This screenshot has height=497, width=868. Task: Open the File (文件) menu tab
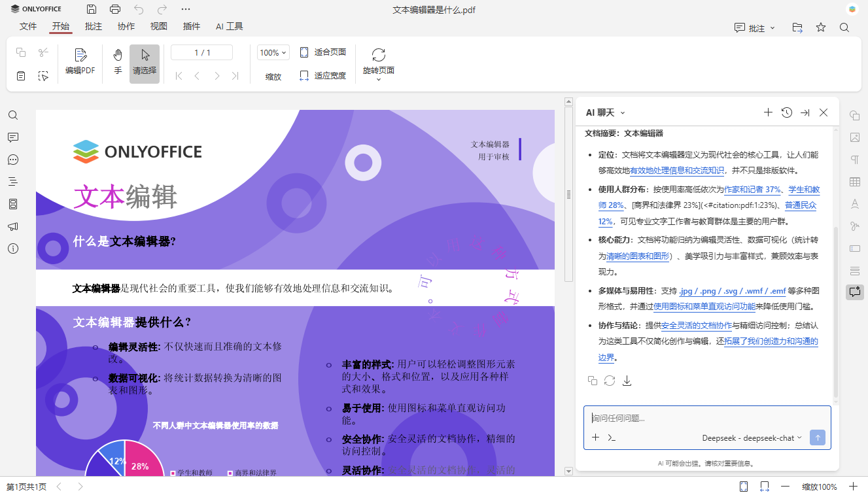pyautogui.click(x=28, y=27)
